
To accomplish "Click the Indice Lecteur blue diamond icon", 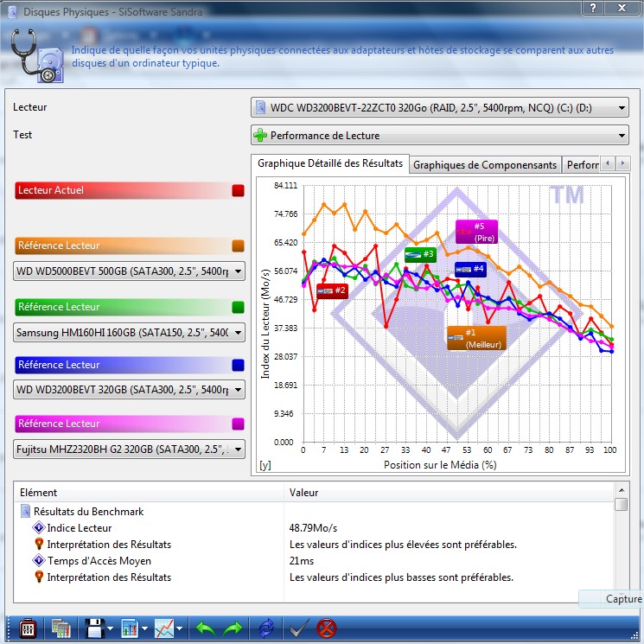I will click(39, 527).
